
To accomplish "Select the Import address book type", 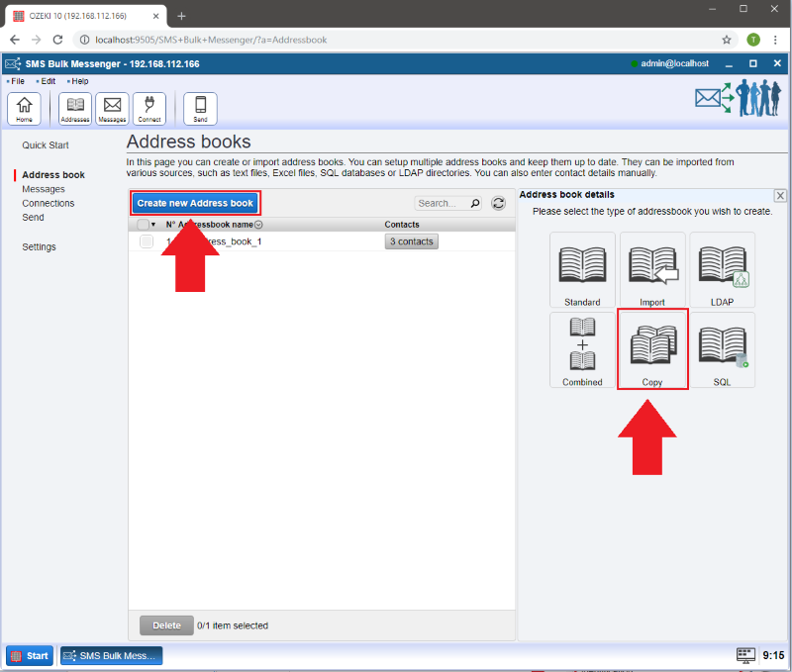I will click(x=652, y=269).
